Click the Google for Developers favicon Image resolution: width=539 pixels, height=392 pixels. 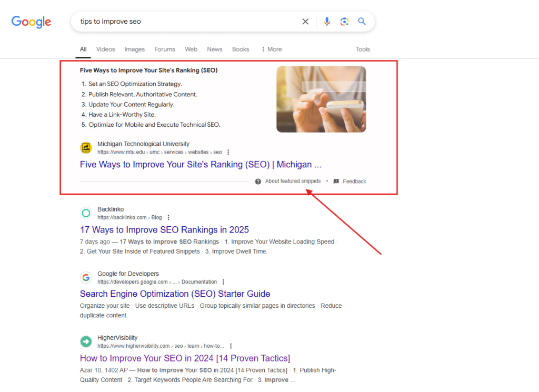pos(86,277)
